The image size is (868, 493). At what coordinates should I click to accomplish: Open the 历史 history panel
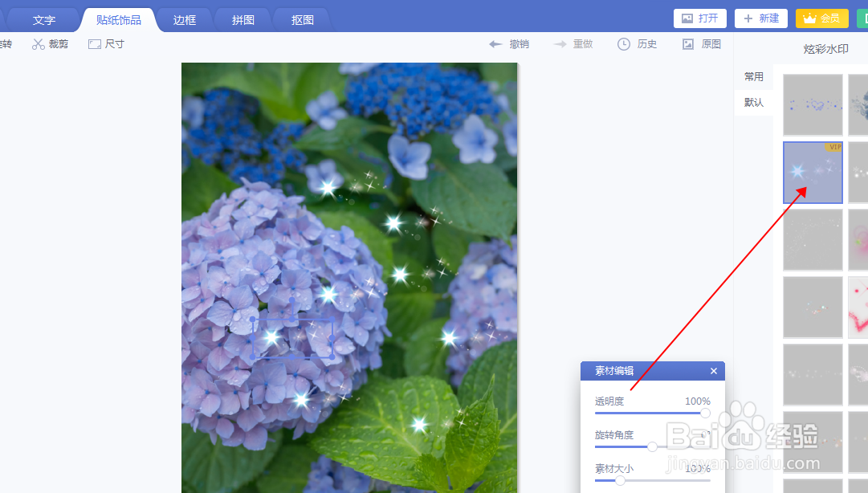pos(638,44)
